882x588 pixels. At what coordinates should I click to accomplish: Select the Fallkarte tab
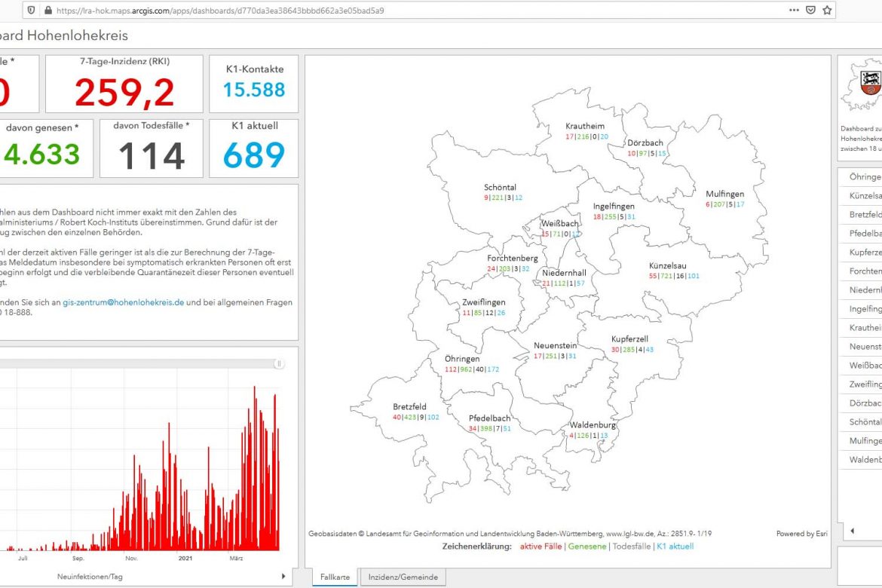[x=335, y=577]
